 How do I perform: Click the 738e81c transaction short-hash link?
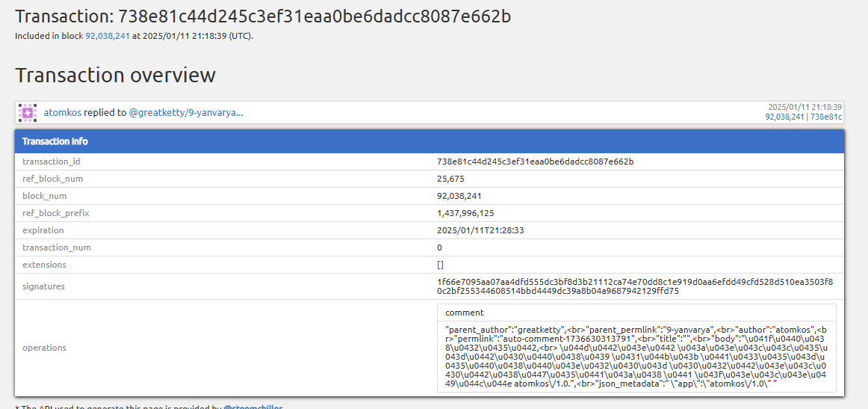click(826, 117)
